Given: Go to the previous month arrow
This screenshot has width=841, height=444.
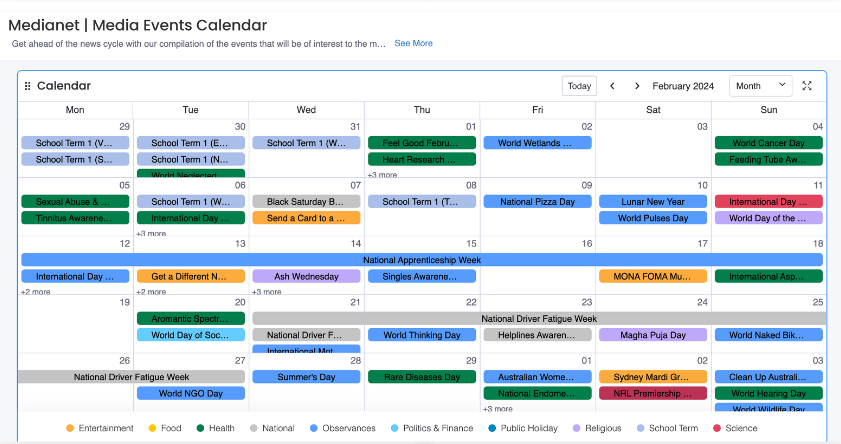Looking at the screenshot, I should pos(612,86).
